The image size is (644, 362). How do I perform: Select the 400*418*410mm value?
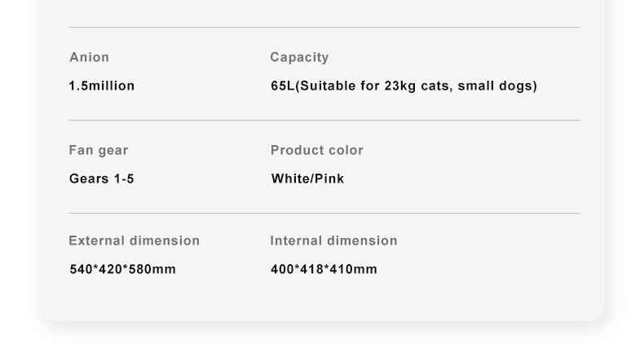point(324,270)
